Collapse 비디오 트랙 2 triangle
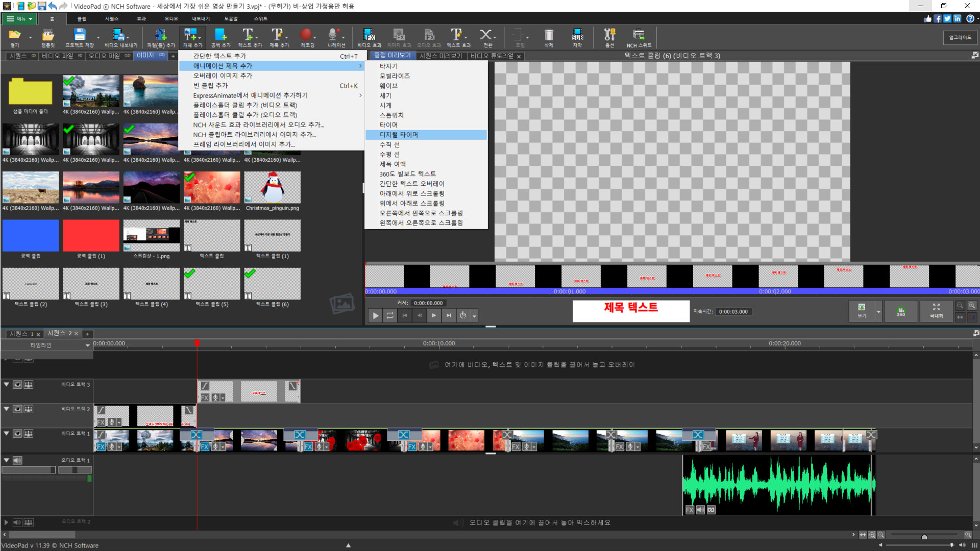This screenshot has width=980, height=551. (x=7, y=409)
